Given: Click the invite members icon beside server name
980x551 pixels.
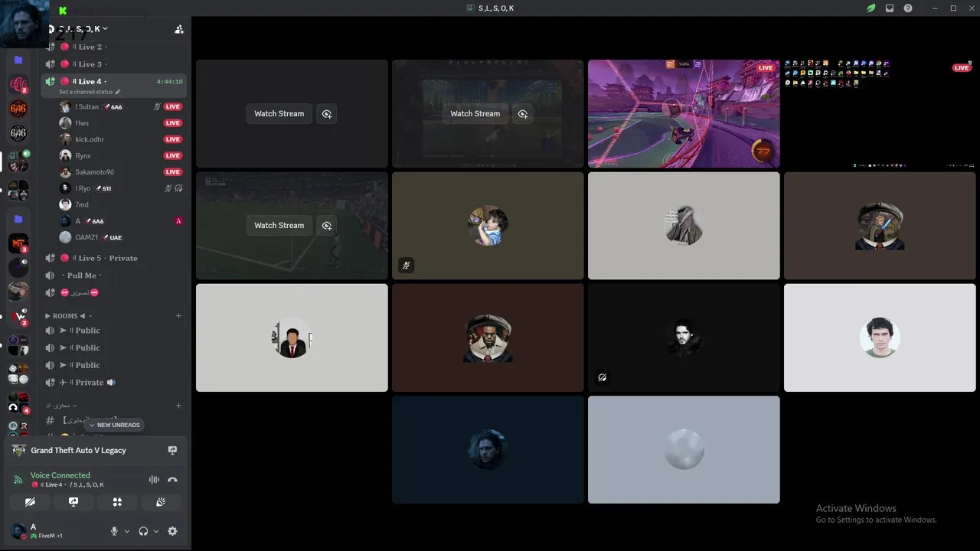Looking at the screenshot, I should (x=179, y=29).
